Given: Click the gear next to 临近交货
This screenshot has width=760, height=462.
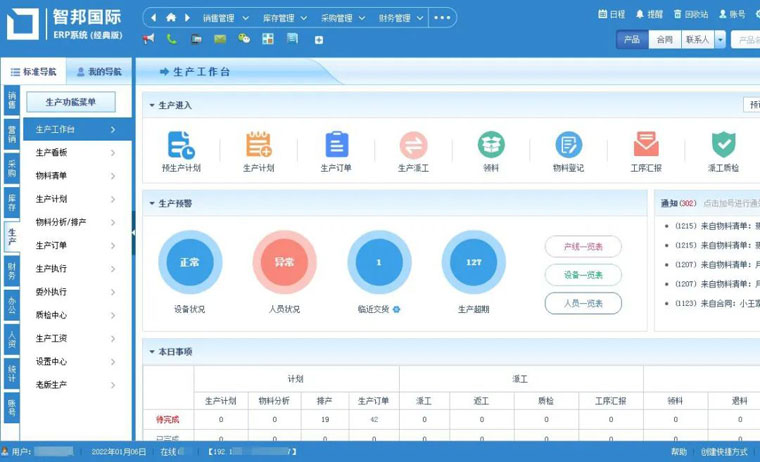Looking at the screenshot, I should click(397, 310).
